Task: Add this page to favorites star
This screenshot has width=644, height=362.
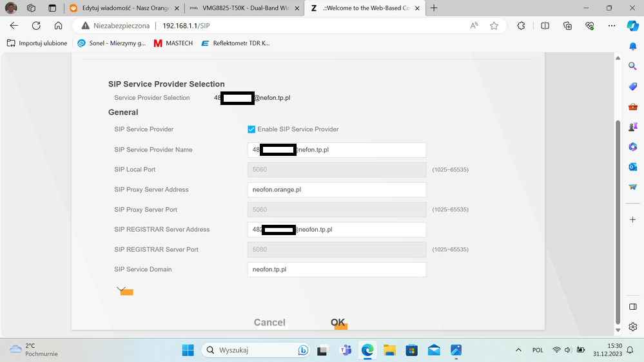Action: point(494,26)
